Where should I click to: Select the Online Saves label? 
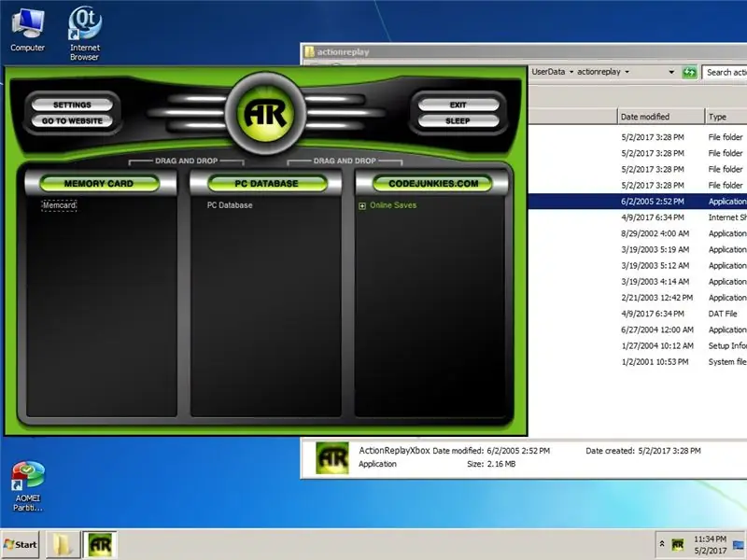[393, 205]
